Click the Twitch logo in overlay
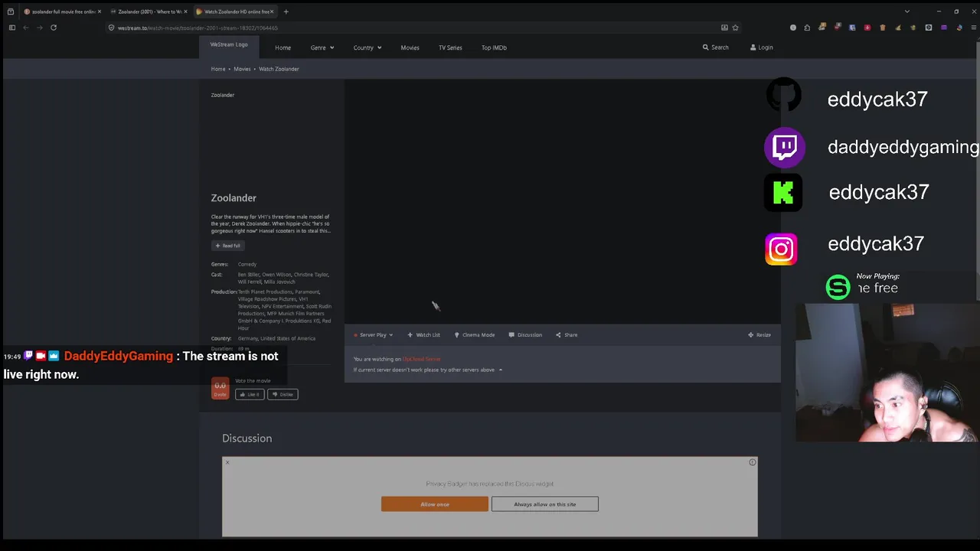Screen dimensions: 980x551 tap(785, 147)
